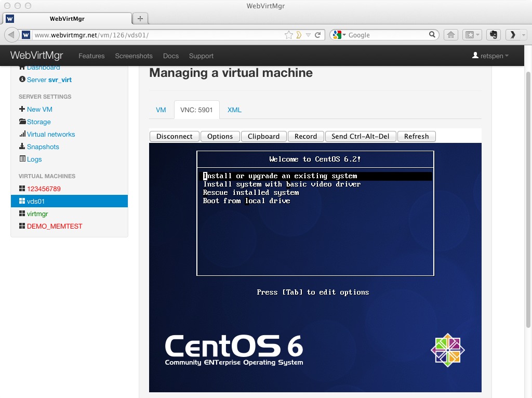Switch to the VM tab
Viewport: 532px width, 398px height.
click(x=161, y=110)
